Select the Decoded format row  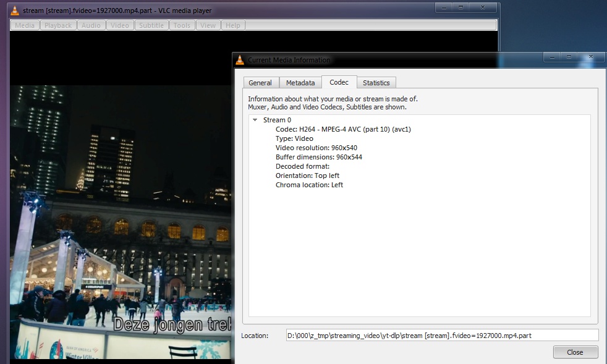point(302,166)
